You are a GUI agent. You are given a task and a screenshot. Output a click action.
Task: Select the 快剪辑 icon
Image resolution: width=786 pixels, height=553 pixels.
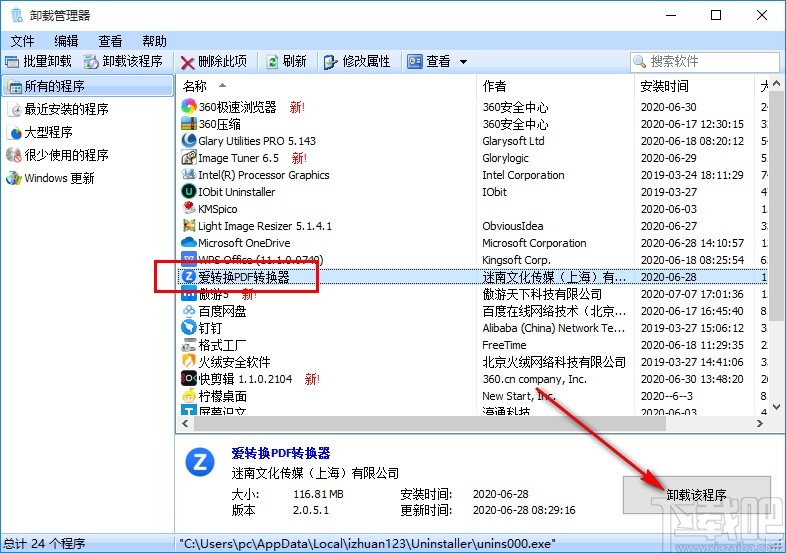(188, 379)
